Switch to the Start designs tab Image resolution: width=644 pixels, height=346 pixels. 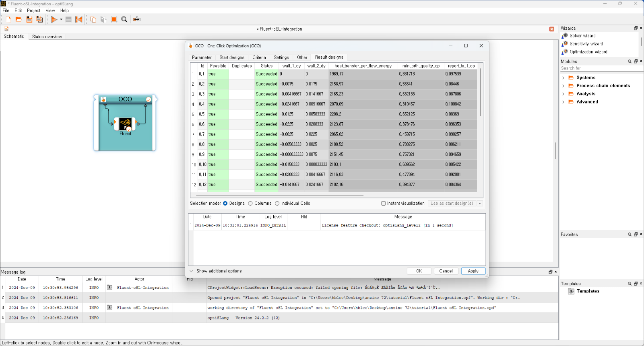(232, 58)
